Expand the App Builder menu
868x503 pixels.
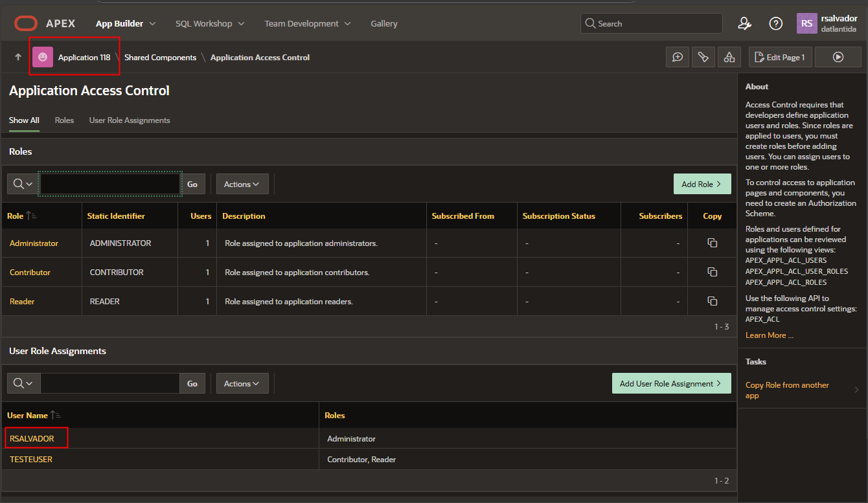tap(126, 24)
